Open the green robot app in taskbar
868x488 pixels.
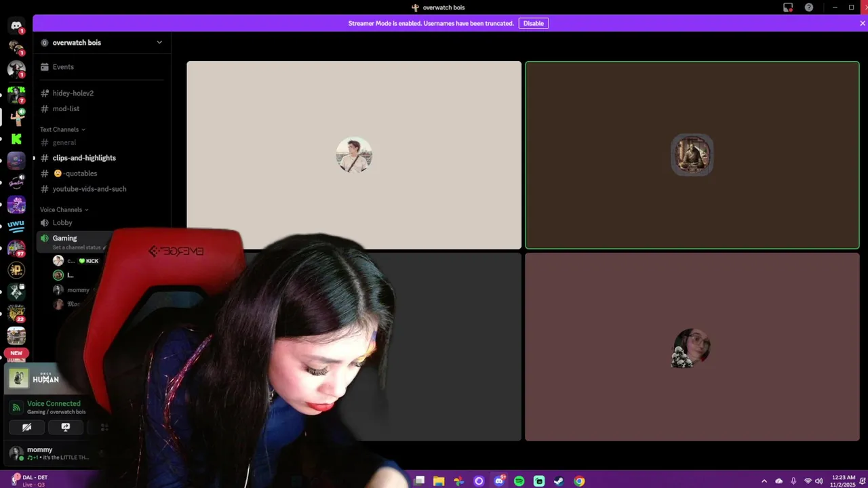[539, 481]
